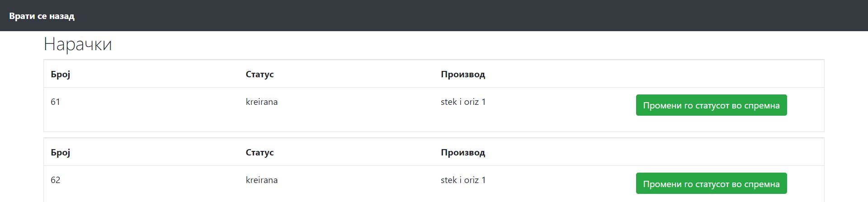Select the 'Статус' header in order 61 table
This screenshot has width=868, height=202.
tap(259, 74)
